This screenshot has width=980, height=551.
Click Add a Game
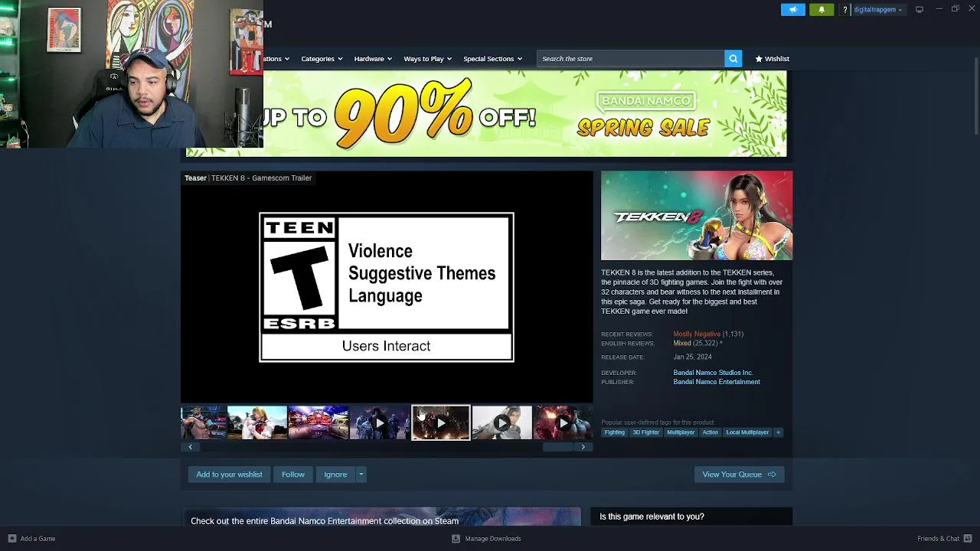tap(38, 539)
